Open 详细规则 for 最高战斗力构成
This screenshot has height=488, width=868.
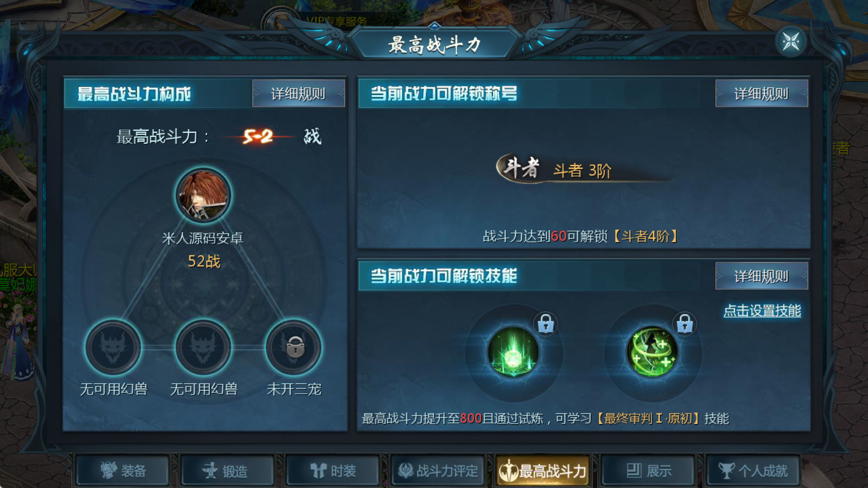[x=298, y=94]
